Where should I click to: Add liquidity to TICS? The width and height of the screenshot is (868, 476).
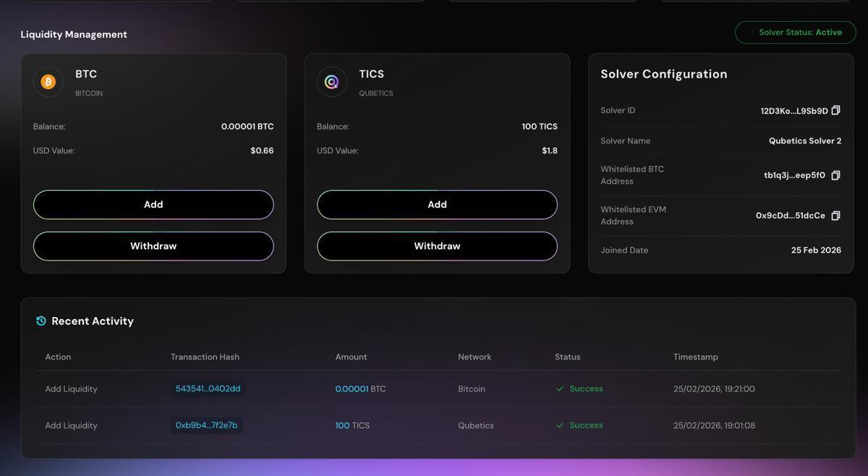pyautogui.click(x=437, y=205)
